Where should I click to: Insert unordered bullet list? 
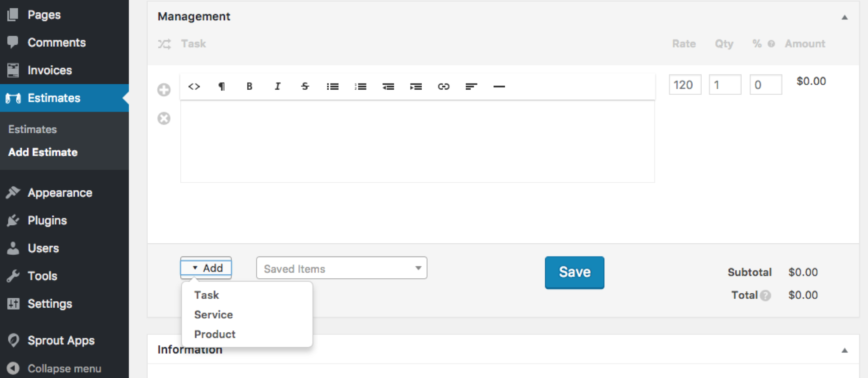333,87
